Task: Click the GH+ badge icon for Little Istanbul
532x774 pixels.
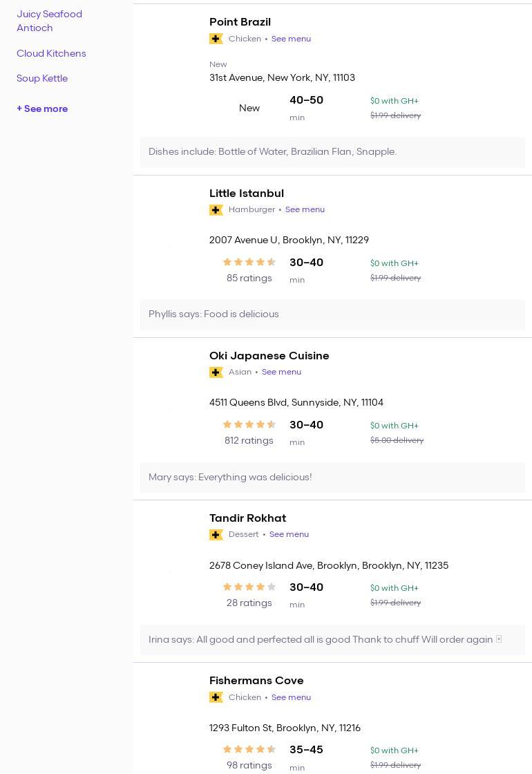Action: point(216,210)
